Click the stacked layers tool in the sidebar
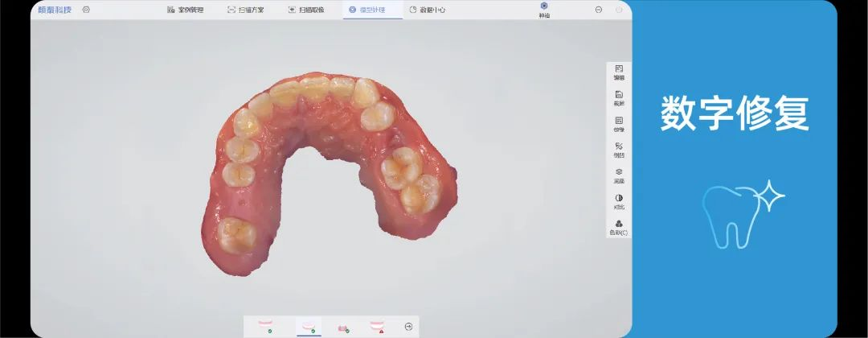The height and width of the screenshot is (338, 868). [x=619, y=175]
